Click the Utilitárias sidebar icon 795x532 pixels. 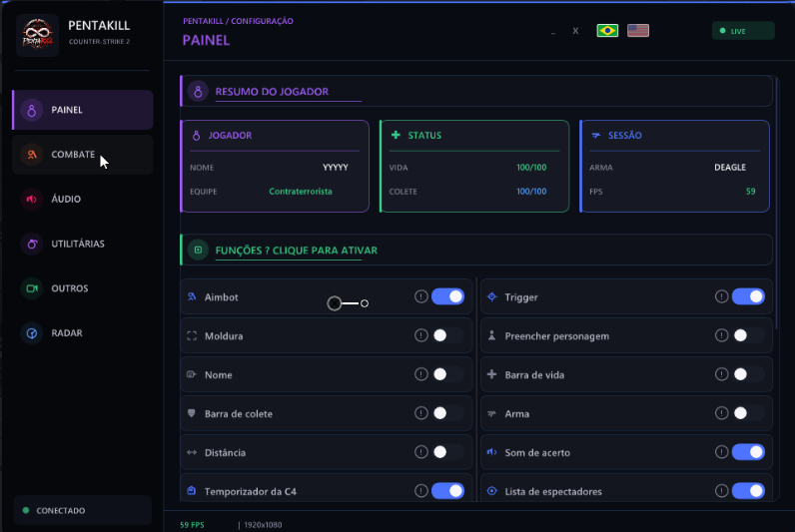point(32,244)
